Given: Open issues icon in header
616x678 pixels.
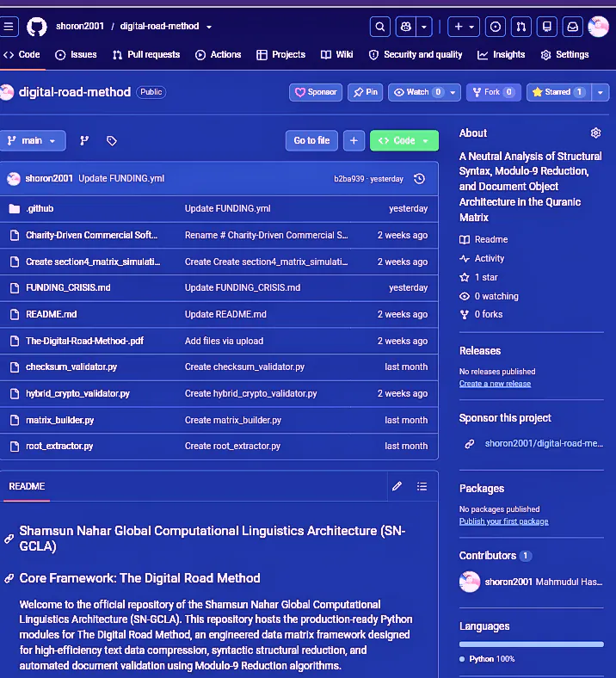Looking at the screenshot, I should pyautogui.click(x=496, y=27).
